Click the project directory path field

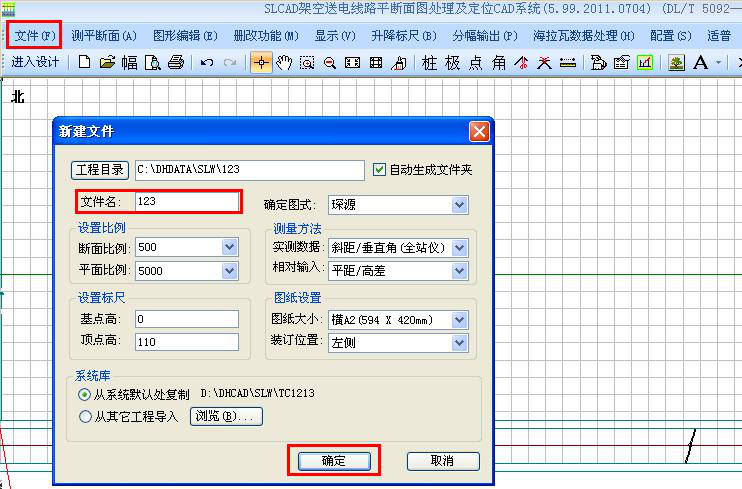coord(250,170)
